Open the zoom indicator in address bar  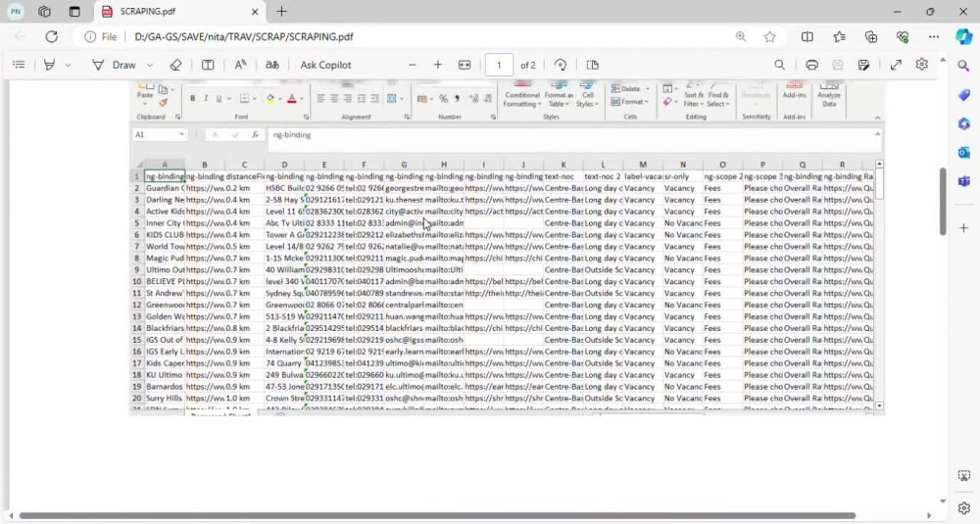coord(741,37)
